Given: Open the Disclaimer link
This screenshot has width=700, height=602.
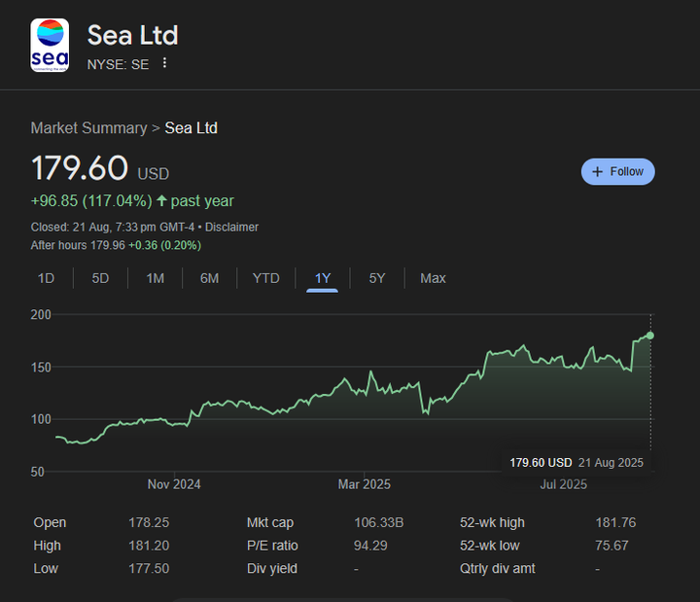Looking at the screenshot, I should point(231,227).
